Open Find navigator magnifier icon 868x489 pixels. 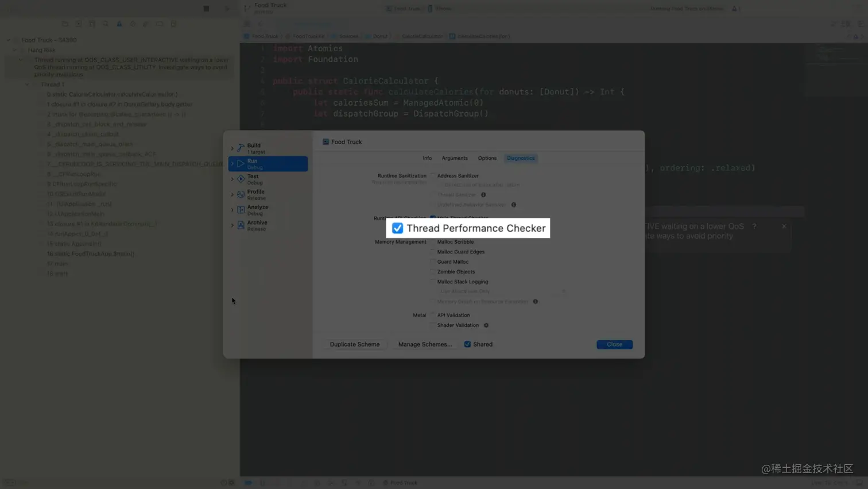pos(106,24)
